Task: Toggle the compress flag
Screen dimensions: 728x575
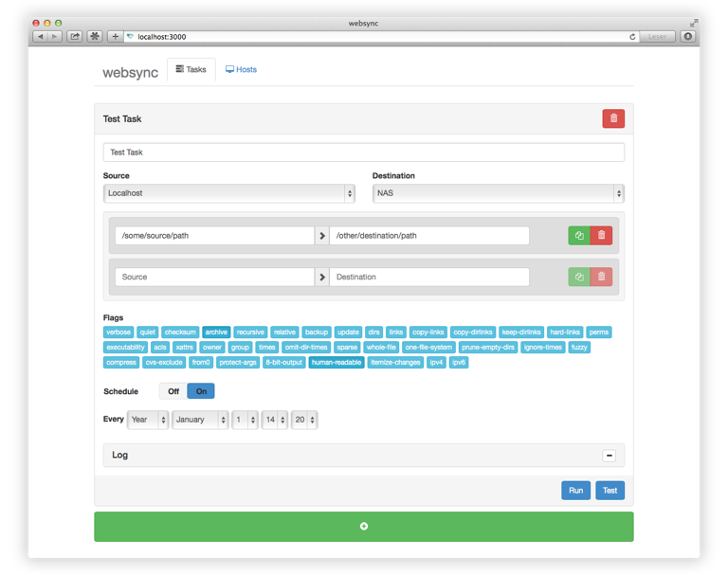Action: coord(121,362)
